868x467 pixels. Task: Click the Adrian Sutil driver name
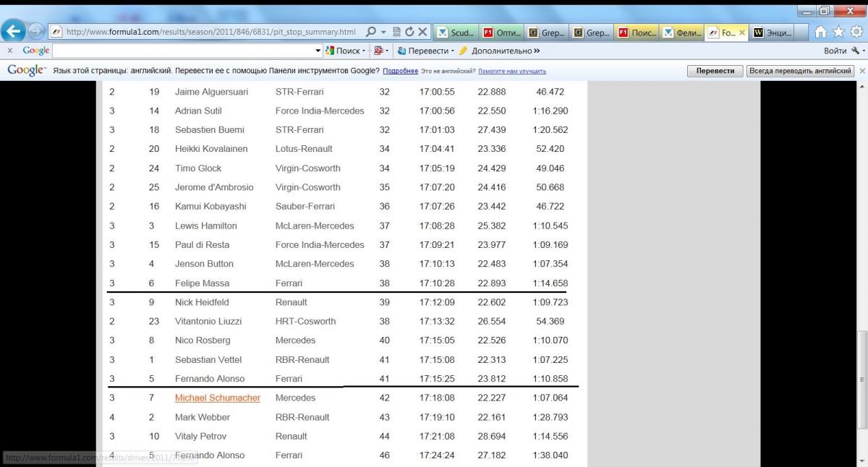[x=198, y=111]
